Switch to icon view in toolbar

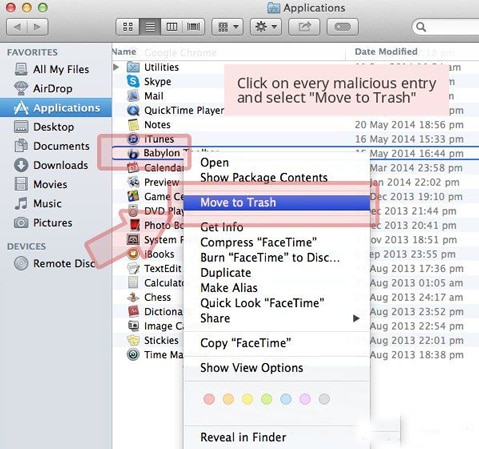pyautogui.click(x=128, y=27)
